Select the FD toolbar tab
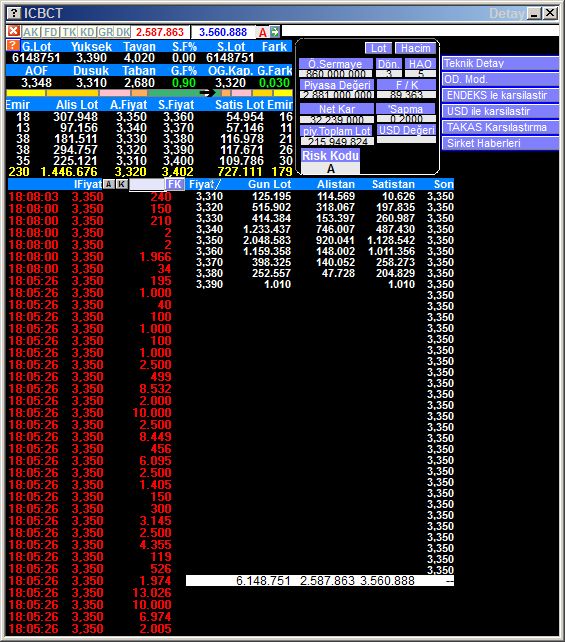Screen dimensions: 565x642 click(51, 32)
